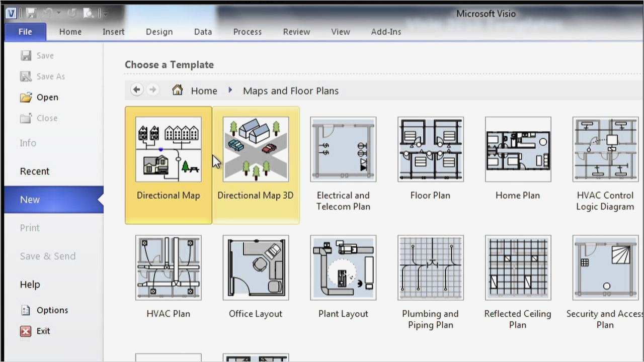This screenshot has width=644, height=362.
Task: Open the Design ribbon tab
Action: (x=159, y=32)
